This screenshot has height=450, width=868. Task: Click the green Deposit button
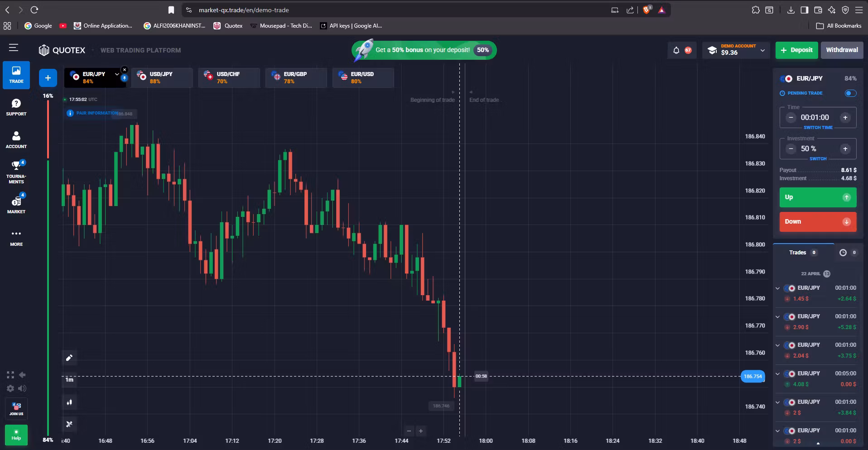pos(797,50)
